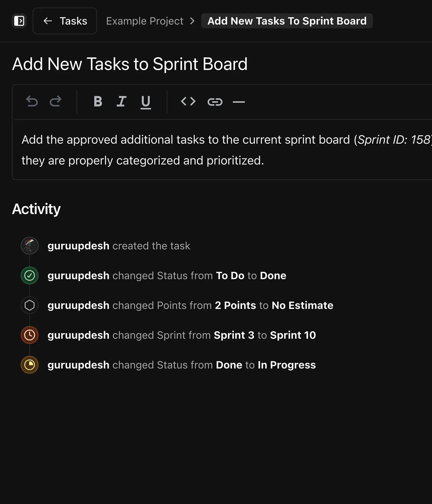Click the hexagon Points activity icon
This screenshot has width=432, height=504.
(30, 305)
